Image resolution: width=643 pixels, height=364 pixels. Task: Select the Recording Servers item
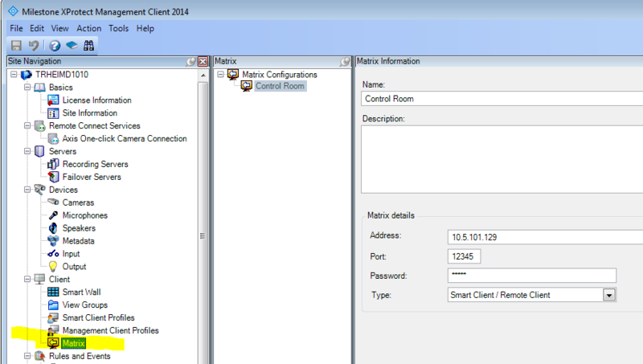click(x=95, y=164)
